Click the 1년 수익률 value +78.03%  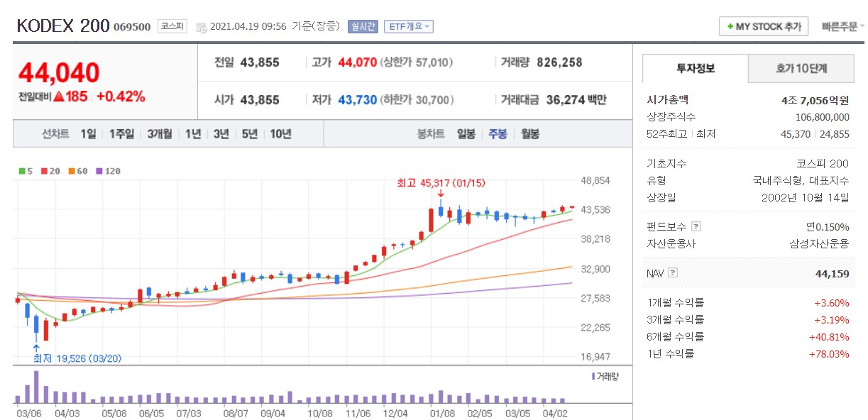(x=829, y=354)
